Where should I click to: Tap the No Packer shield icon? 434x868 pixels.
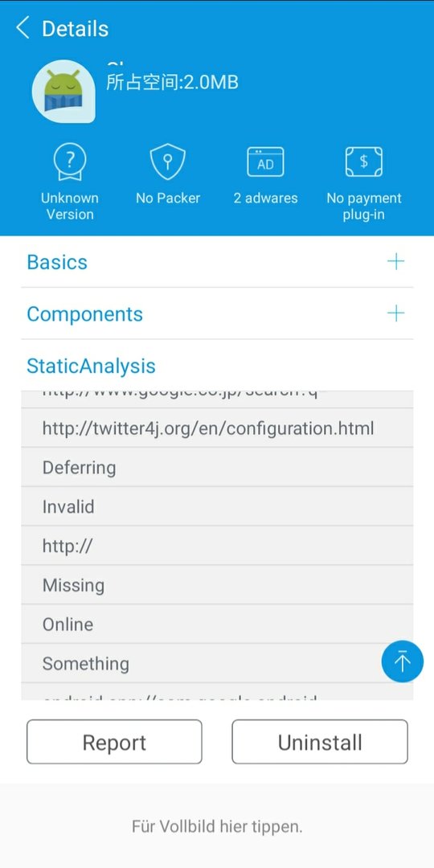[168, 161]
